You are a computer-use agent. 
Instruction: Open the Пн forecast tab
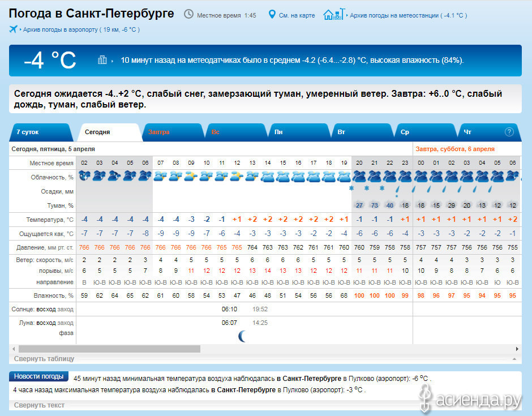299,132
